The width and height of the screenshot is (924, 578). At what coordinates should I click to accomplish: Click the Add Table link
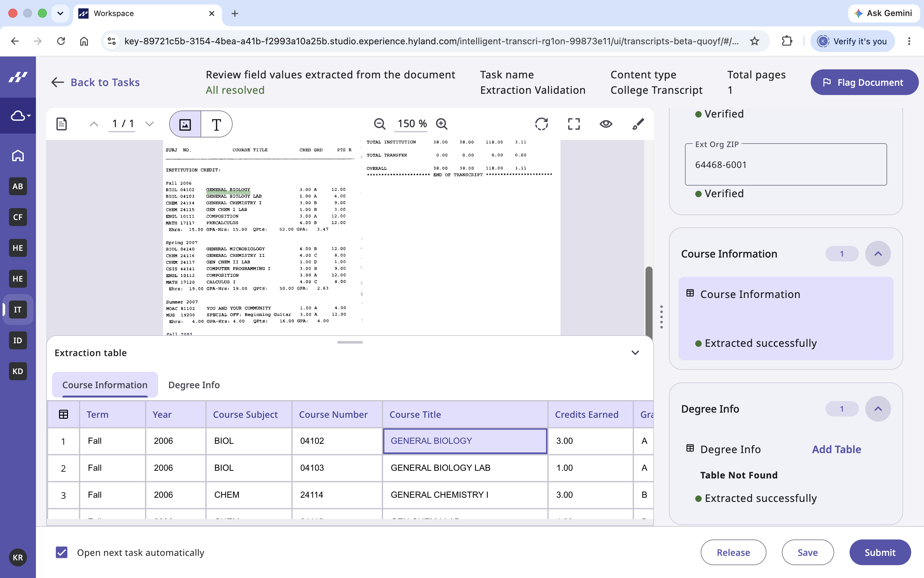[x=836, y=449]
